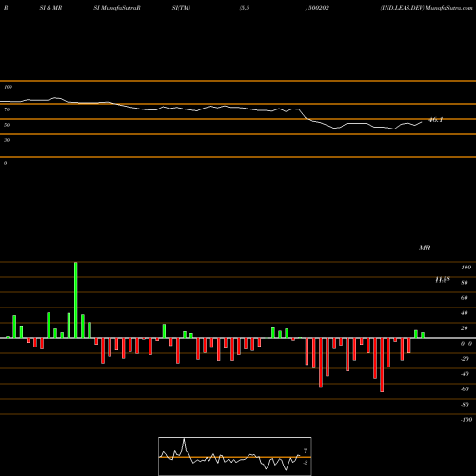Click the RSI axis label 50
This screenshot has width=476, height=476.
tap(7, 125)
